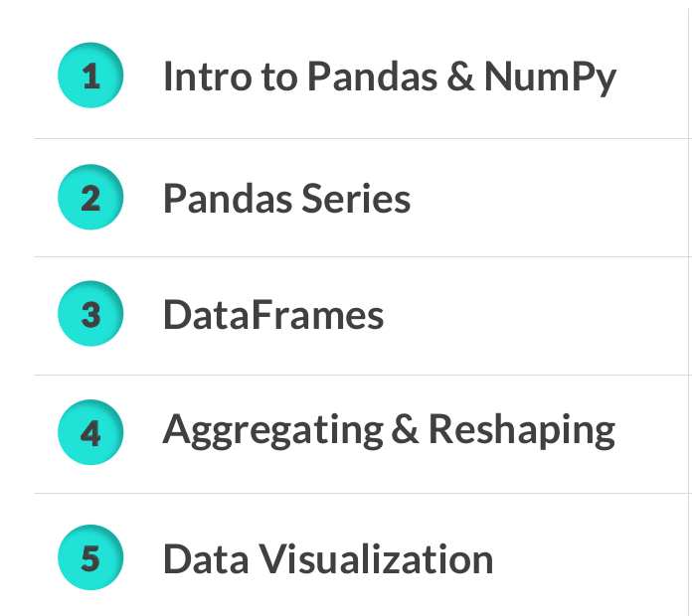
Task: Click the number 3 circle icon
Action: (x=90, y=316)
